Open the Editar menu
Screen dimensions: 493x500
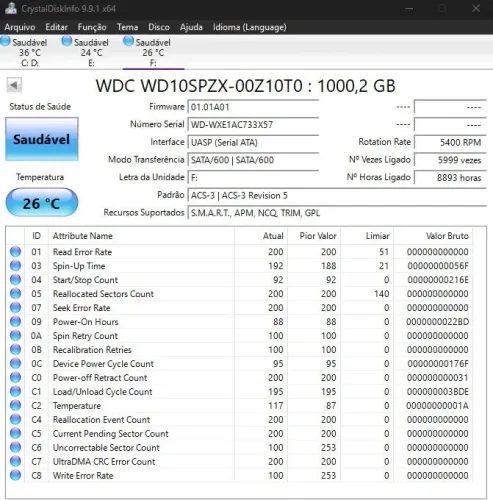pos(56,27)
